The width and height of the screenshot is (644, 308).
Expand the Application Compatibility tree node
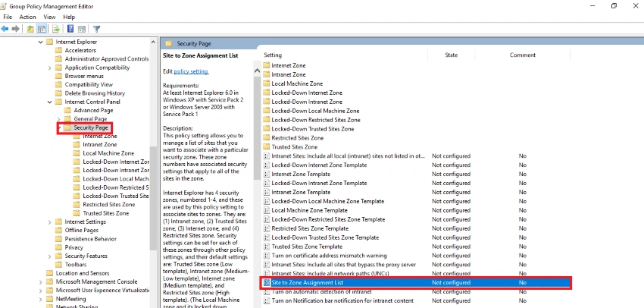point(49,68)
